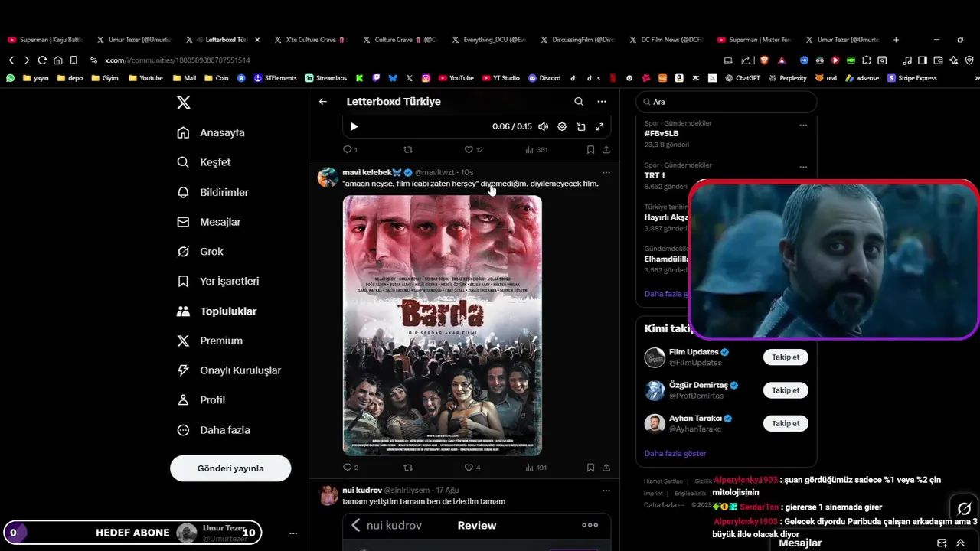This screenshot has height=551, width=980.
Task: Search within Letterboxd Türkiye community
Action: click(x=579, y=101)
